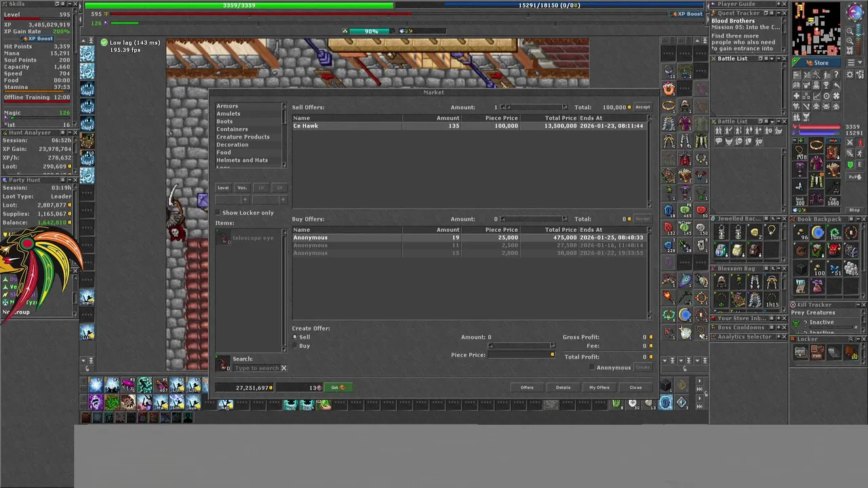Click the Cap 1660 indicator in equipment

tap(833, 201)
